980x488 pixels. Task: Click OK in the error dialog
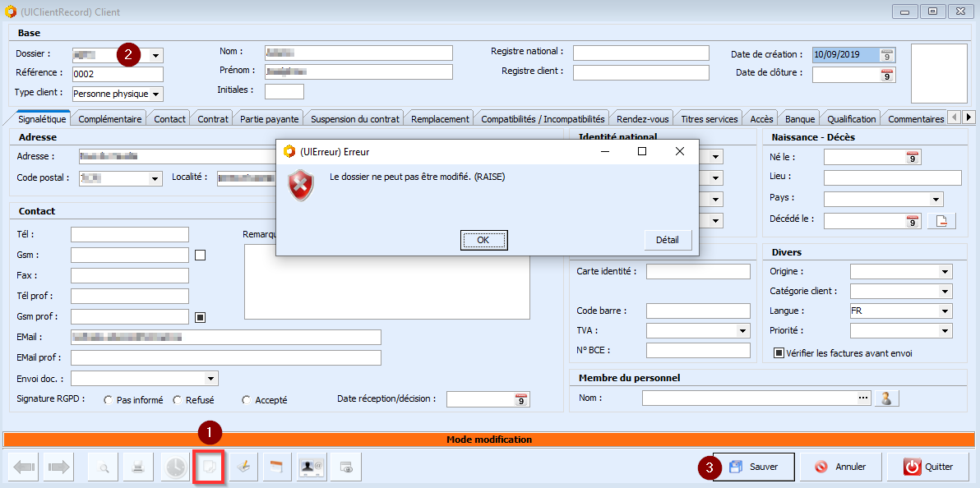tap(483, 240)
